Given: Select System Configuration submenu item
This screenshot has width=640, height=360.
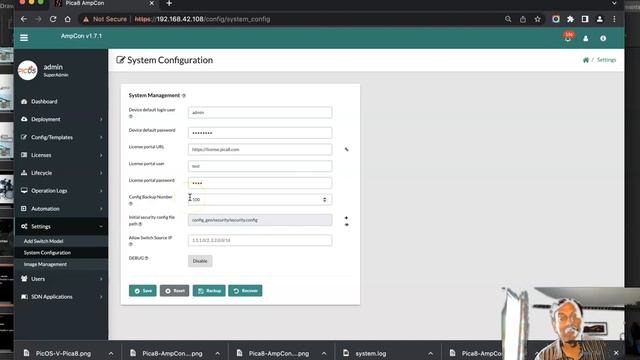Looking at the screenshot, I should click(x=61, y=253).
